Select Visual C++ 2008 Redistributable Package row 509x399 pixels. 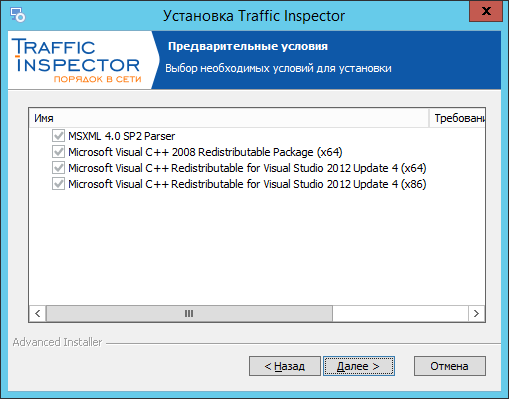[205, 152]
